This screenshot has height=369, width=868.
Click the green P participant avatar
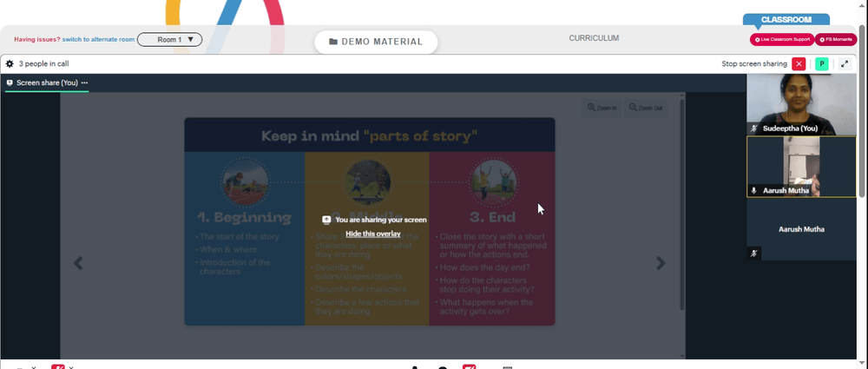point(822,63)
